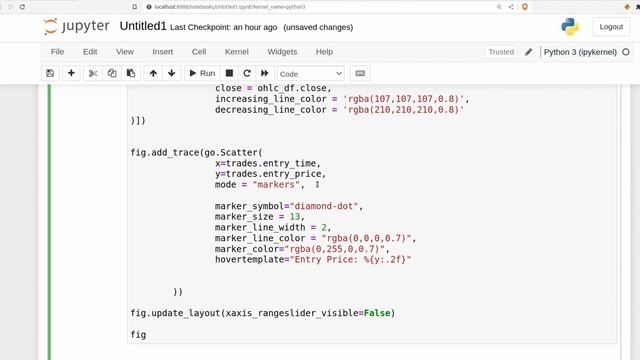Click the marker_line_width = 2 line
Screen dimensions: 640x360
click(x=273, y=227)
